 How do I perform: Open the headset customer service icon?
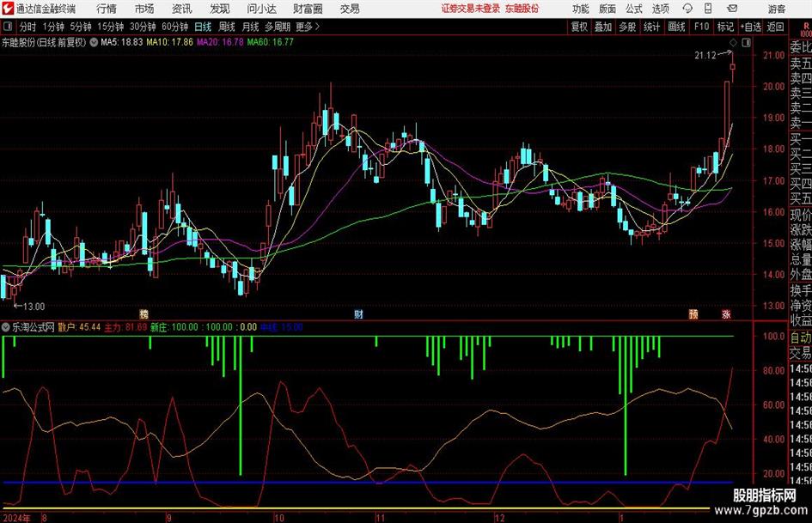point(687,9)
